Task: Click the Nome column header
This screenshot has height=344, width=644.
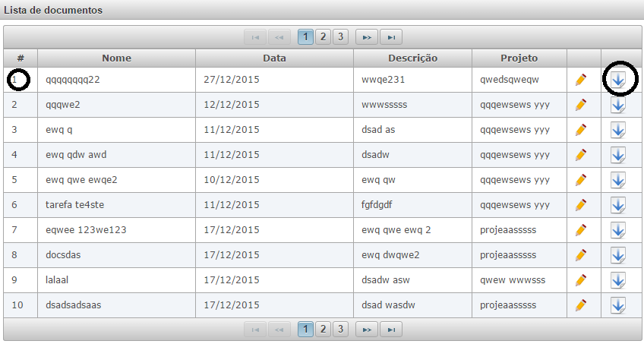Action: (x=117, y=58)
